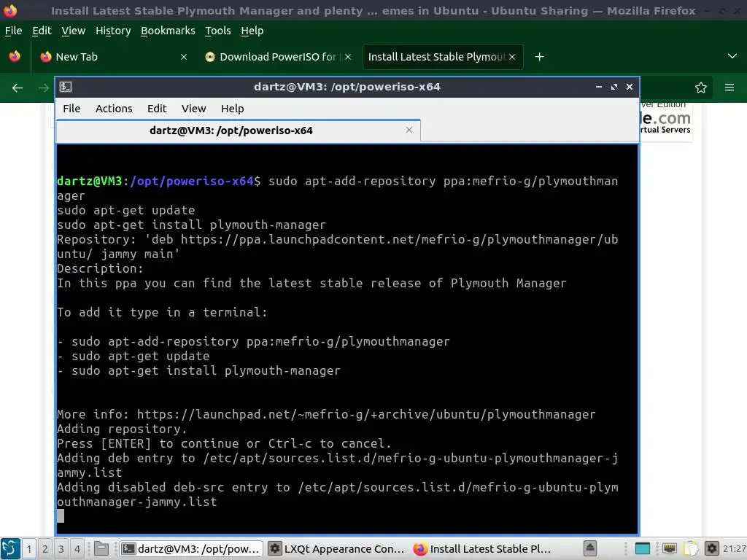Close the terminal window
747x560 pixels.
click(630, 87)
